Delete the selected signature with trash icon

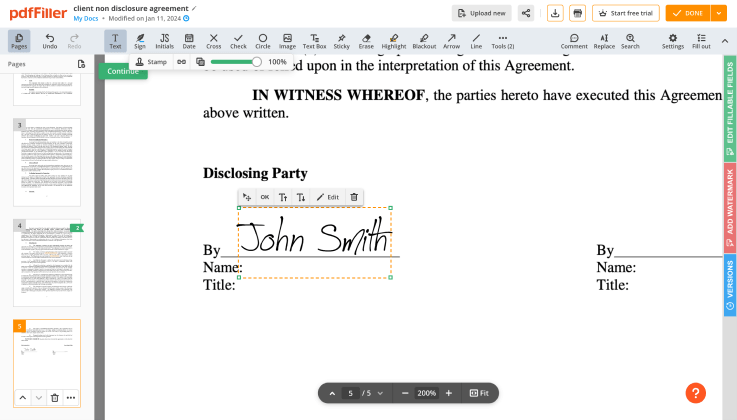click(354, 197)
